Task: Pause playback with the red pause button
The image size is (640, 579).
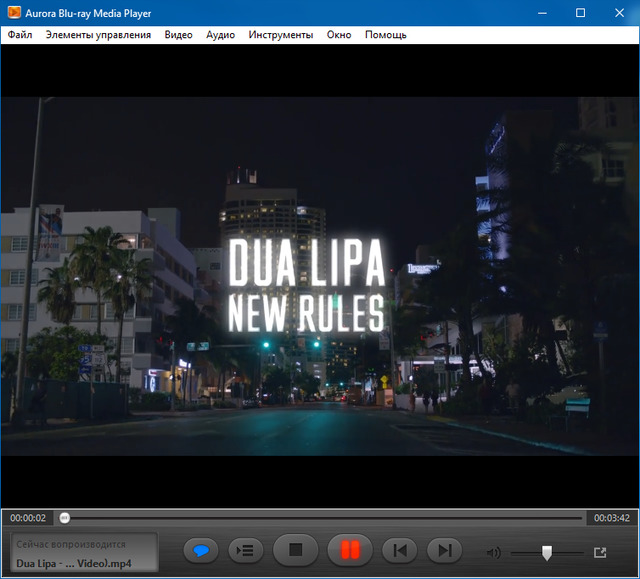Action: click(349, 550)
